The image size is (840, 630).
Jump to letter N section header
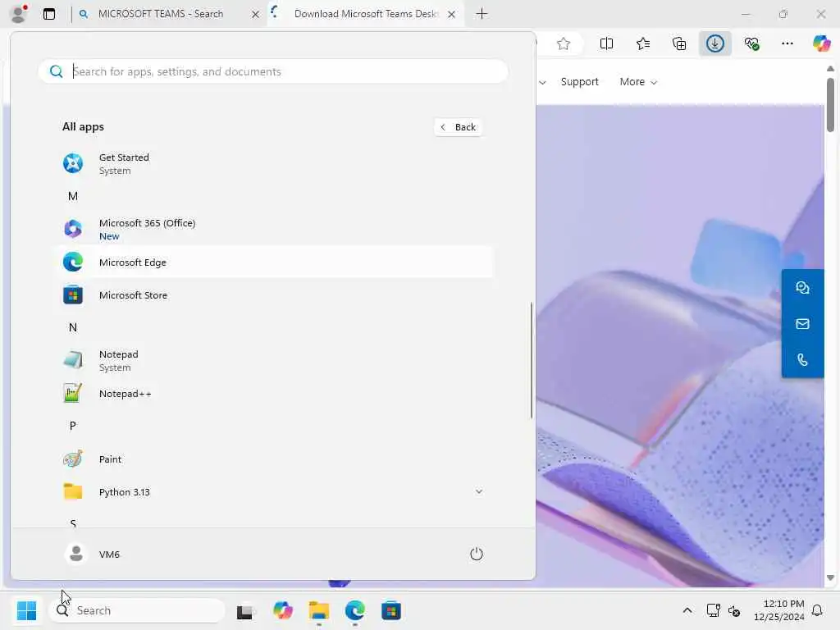tap(73, 327)
